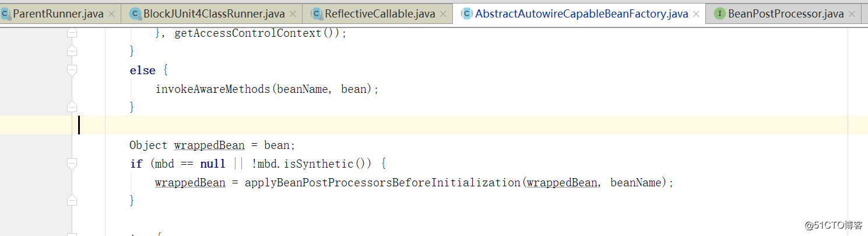The height and width of the screenshot is (236, 868).
Task: Switch to the ReflectiveCallable.java tab
Action: coord(379,13)
